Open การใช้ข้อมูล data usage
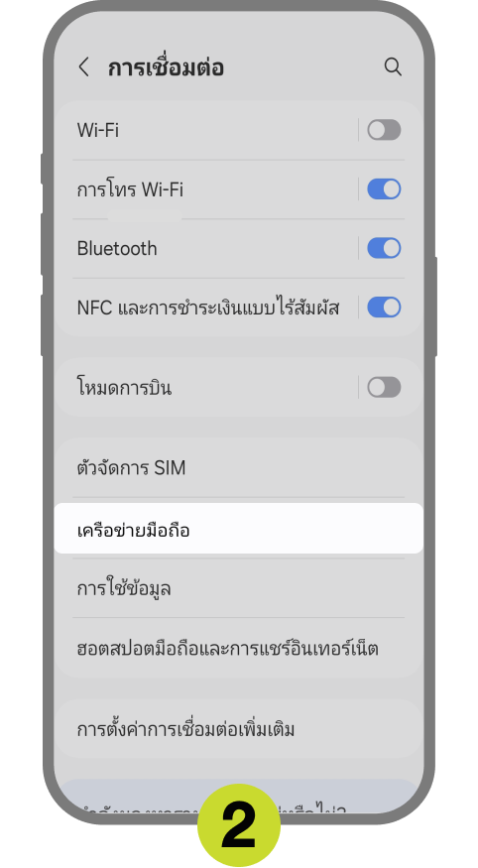Viewport: 478px width, 868px height. [x=238, y=588]
